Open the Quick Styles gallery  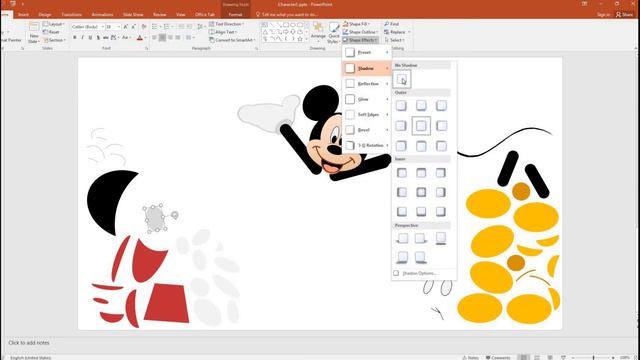tap(333, 32)
